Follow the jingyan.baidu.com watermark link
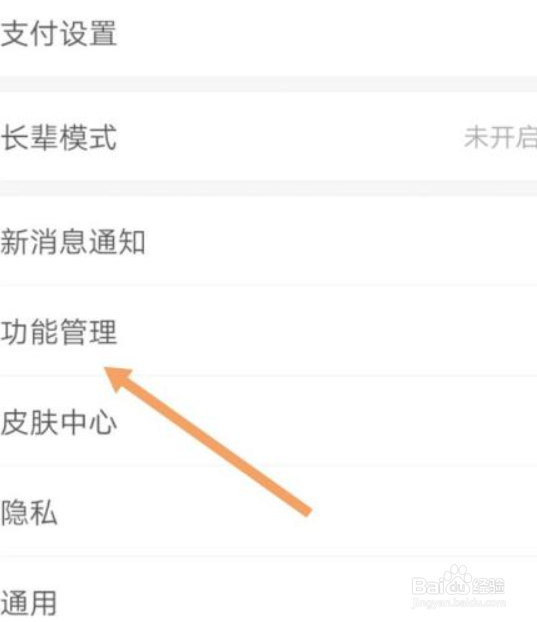Viewport: 537px width, 622px height. pos(459,604)
